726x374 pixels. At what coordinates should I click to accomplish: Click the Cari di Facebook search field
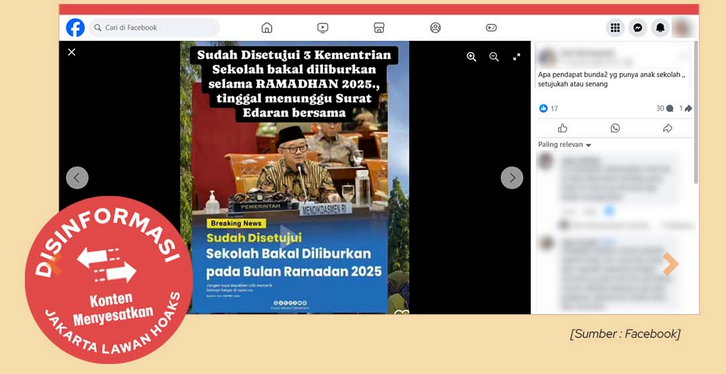pyautogui.click(x=154, y=28)
